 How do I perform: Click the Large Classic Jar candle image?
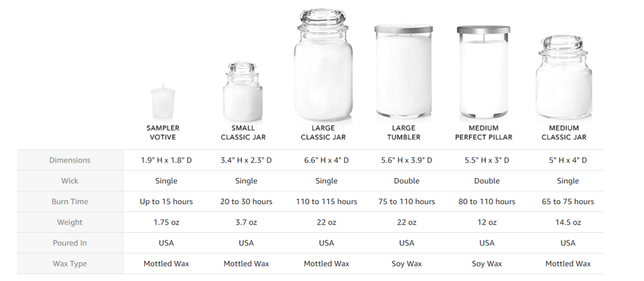point(323,65)
